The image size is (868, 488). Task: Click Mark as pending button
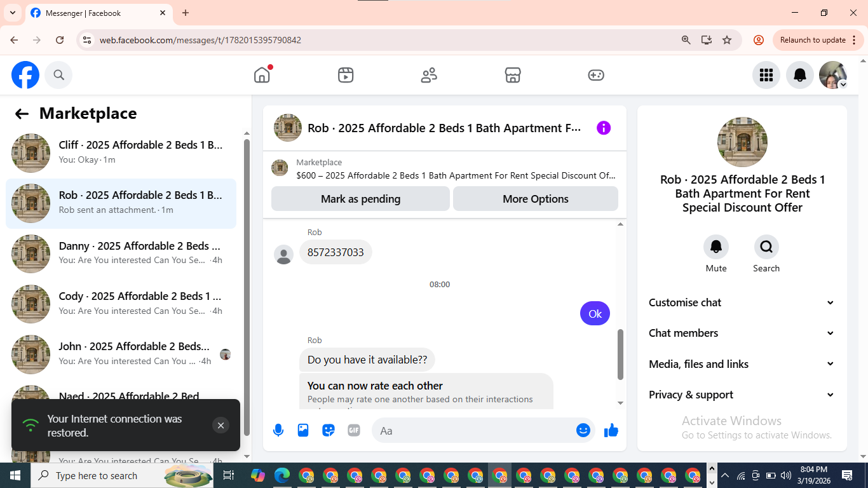point(360,199)
